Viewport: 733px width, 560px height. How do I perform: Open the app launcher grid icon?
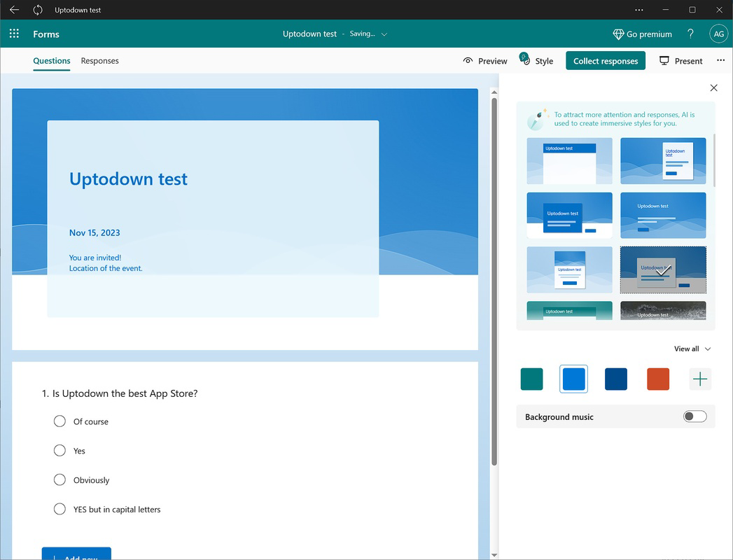[x=14, y=34]
